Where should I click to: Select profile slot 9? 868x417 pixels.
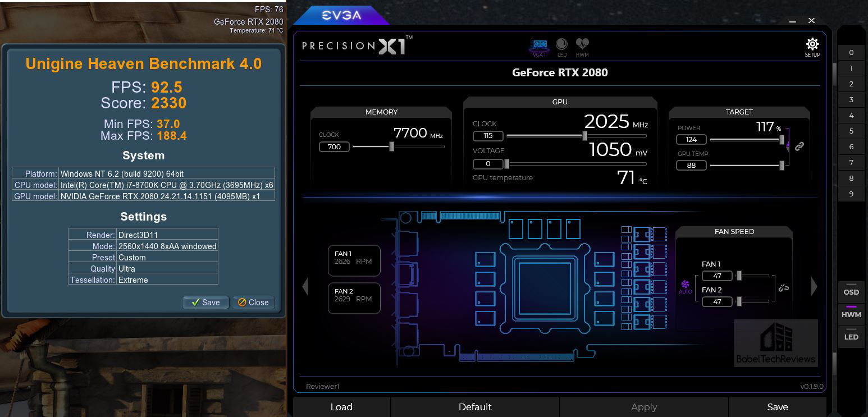click(x=851, y=194)
